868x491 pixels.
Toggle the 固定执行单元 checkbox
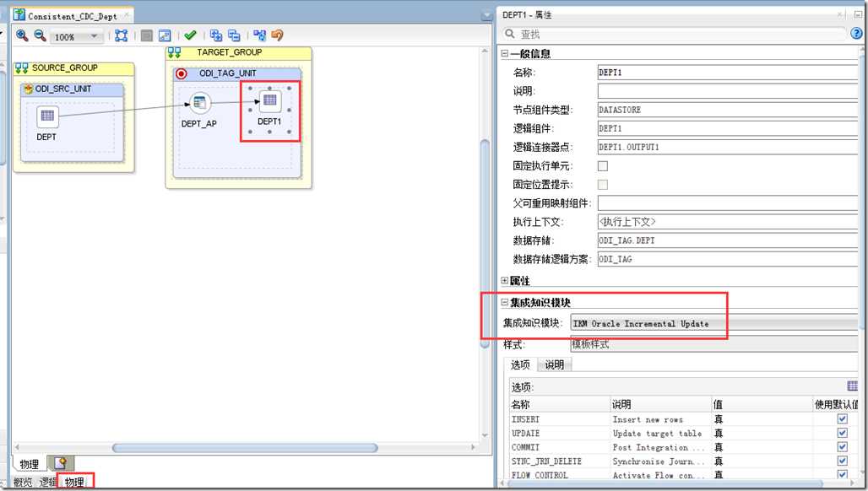pyautogui.click(x=603, y=166)
